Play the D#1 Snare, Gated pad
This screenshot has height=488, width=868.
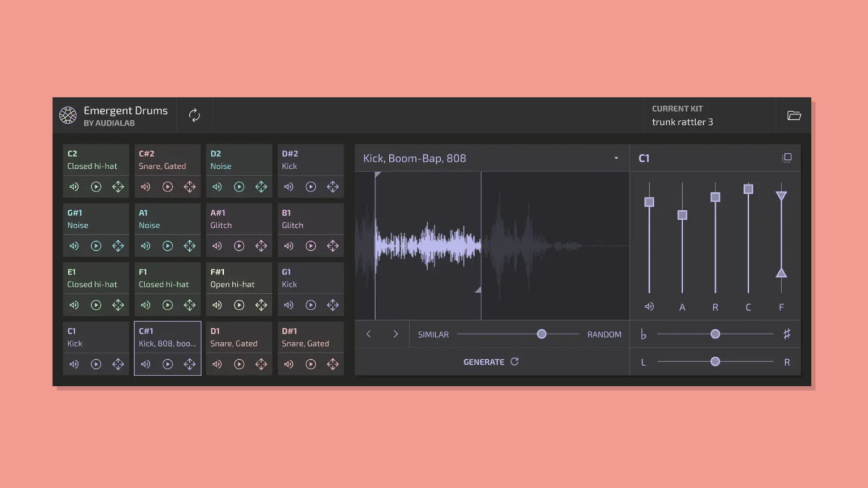[x=311, y=364]
